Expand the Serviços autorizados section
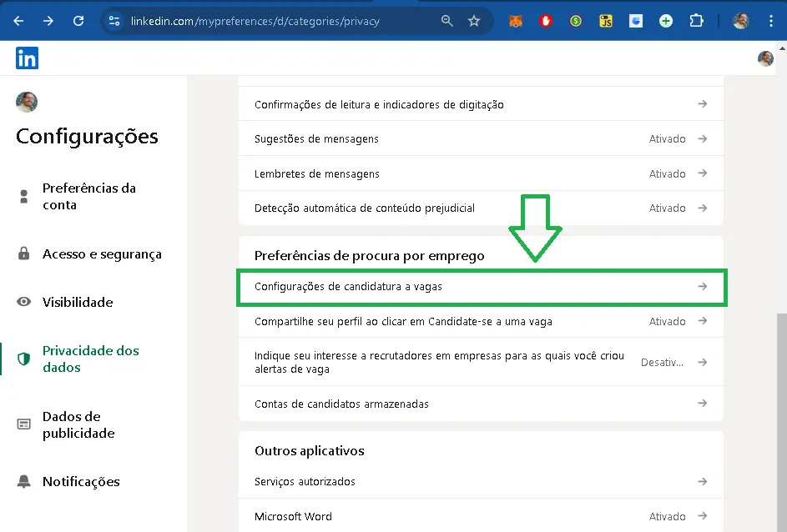This screenshot has height=532, width=787. [482, 481]
